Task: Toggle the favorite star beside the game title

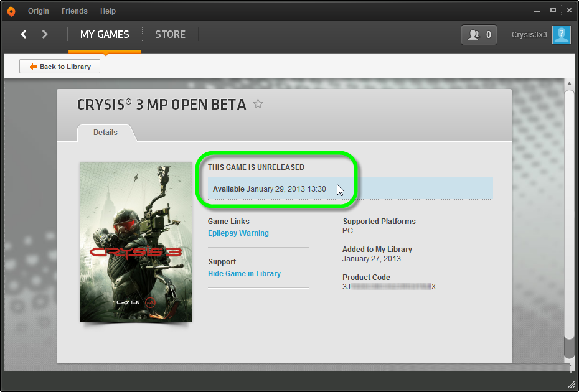Action: [257, 104]
